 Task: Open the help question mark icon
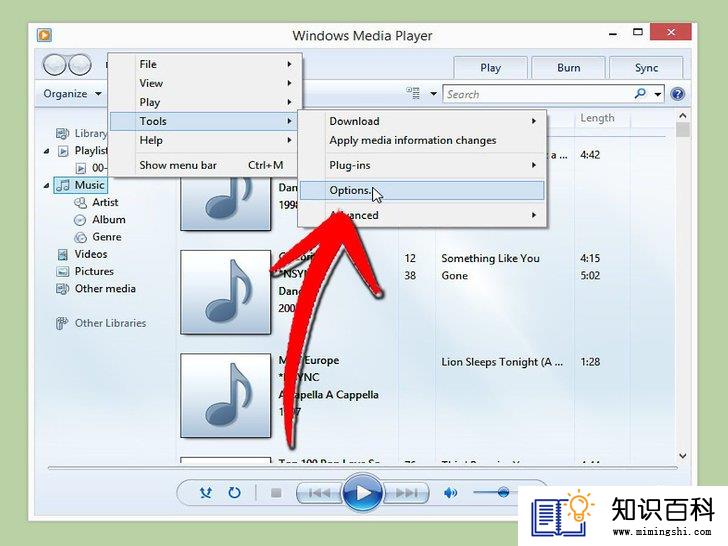pos(677,94)
